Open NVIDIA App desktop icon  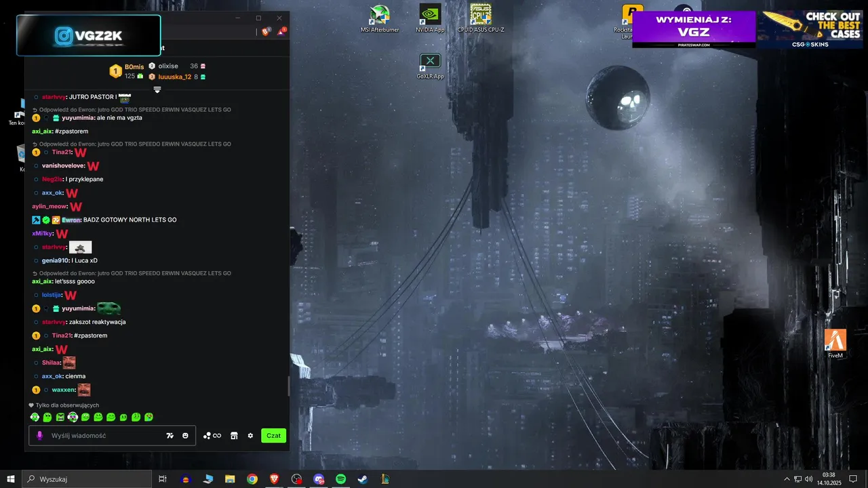coord(430,18)
